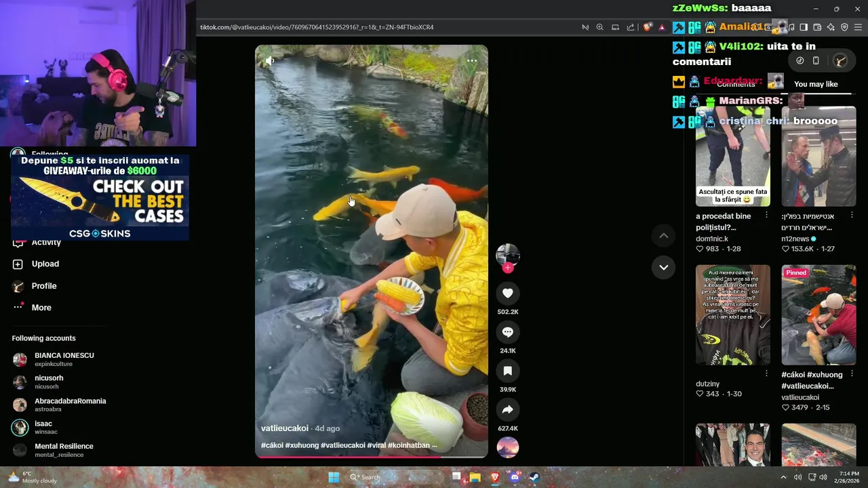868x488 pixels.
Task: Open the n12news recommended video thumbnail
Action: (818, 156)
